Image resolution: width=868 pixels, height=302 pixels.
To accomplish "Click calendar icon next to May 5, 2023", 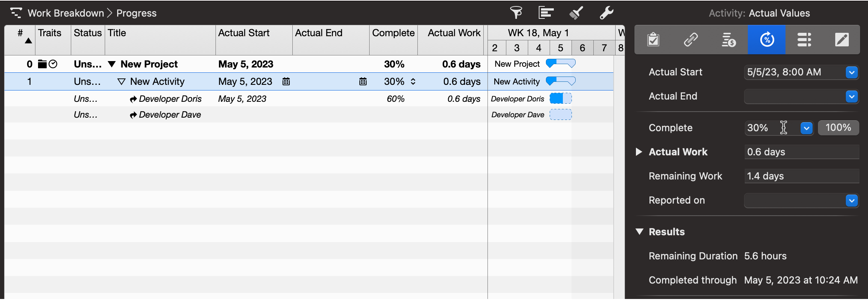I will pyautogui.click(x=286, y=81).
